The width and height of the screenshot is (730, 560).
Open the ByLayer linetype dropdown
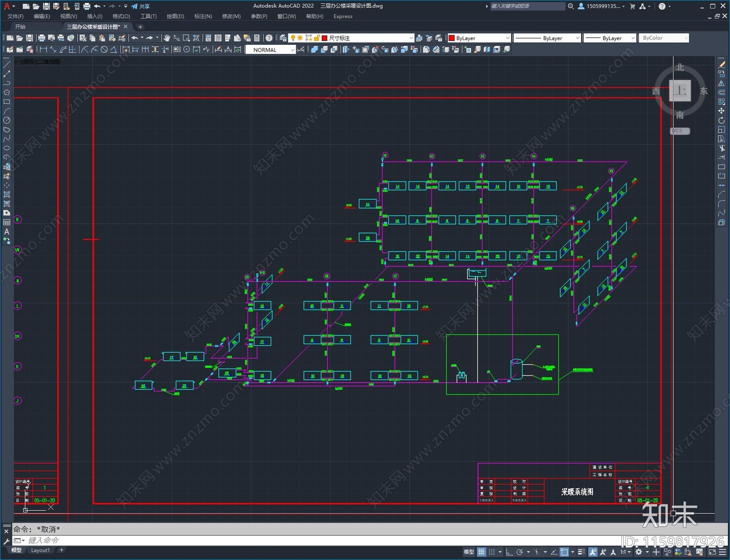547,38
